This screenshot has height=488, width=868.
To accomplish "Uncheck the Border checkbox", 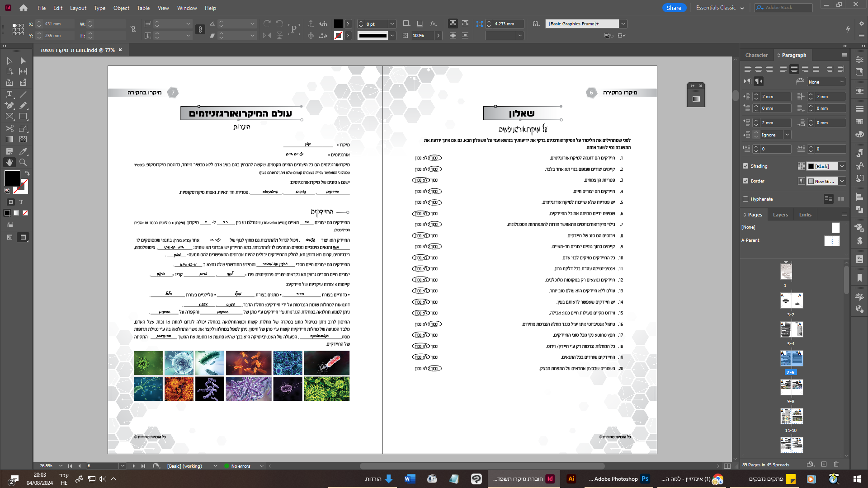I will pyautogui.click(x=745, y=181).
